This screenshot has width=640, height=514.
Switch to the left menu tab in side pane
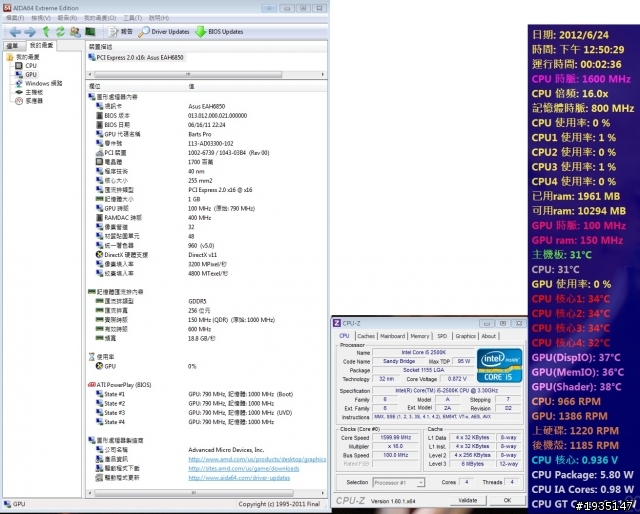click(x=13, y=46)
